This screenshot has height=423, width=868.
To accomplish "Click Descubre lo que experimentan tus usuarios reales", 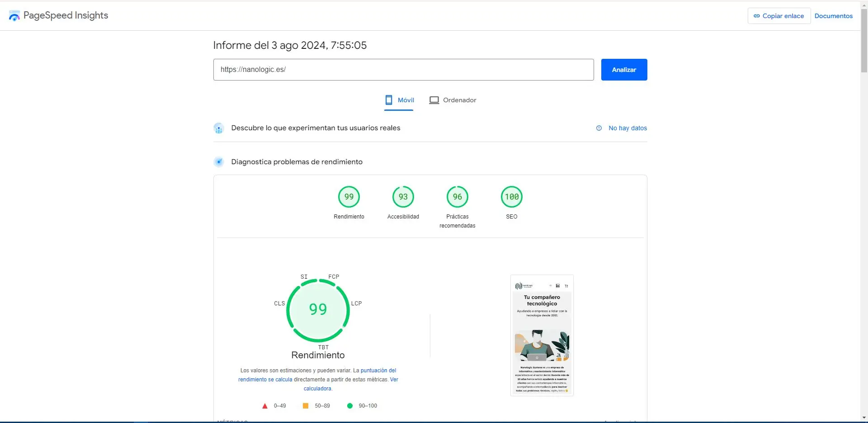I will coord(316,128).
